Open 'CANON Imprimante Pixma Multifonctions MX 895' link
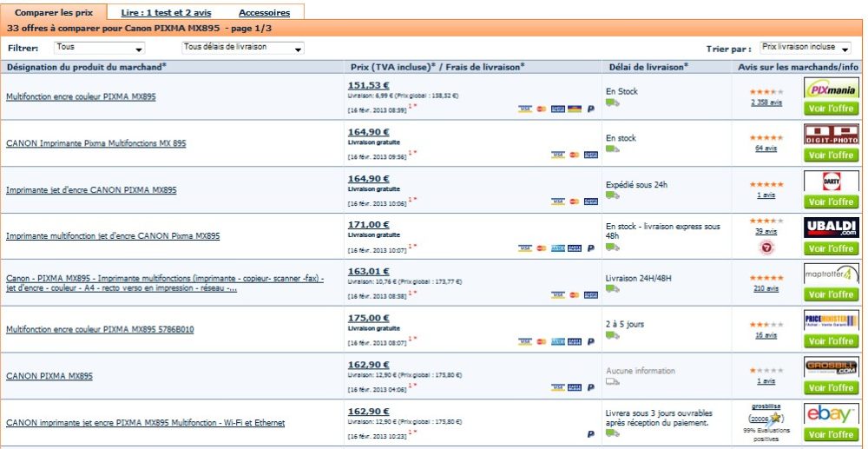Image resolution: width=868 pixels, height=449 pixels. pos(95,143)
